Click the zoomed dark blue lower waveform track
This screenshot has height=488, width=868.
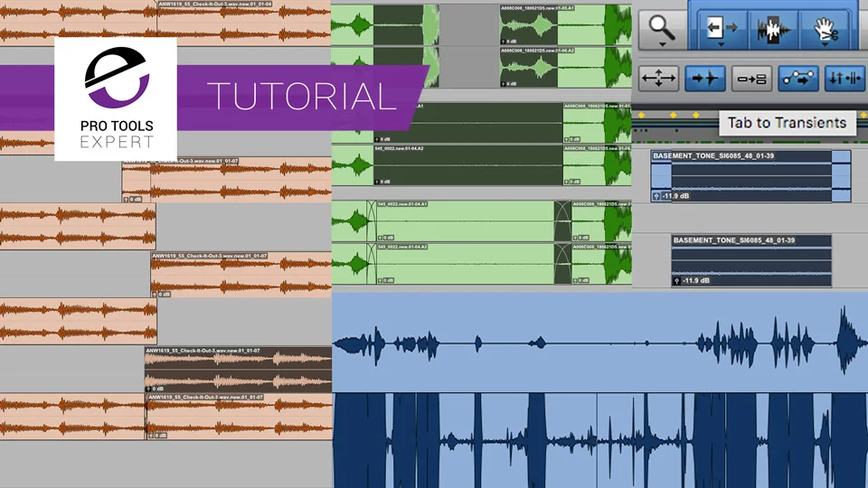(x=600, y=441)
